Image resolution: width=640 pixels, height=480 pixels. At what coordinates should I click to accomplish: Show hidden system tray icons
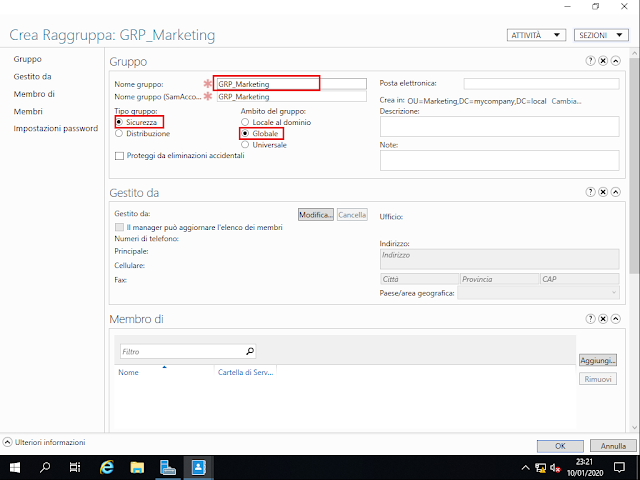(x=526, y=468)
